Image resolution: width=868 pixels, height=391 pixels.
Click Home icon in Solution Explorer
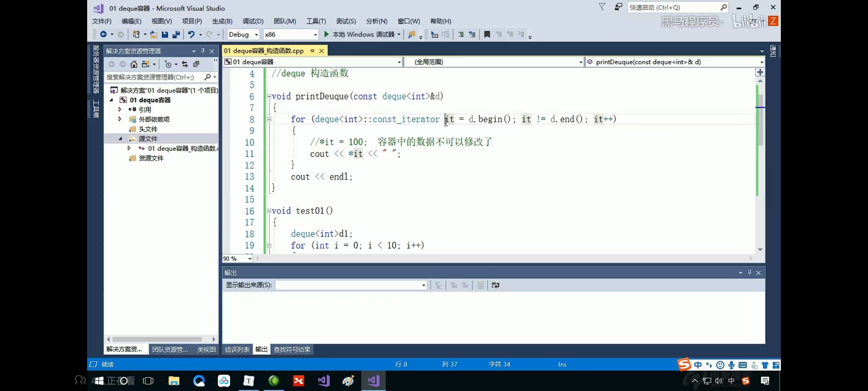(134, 64)
